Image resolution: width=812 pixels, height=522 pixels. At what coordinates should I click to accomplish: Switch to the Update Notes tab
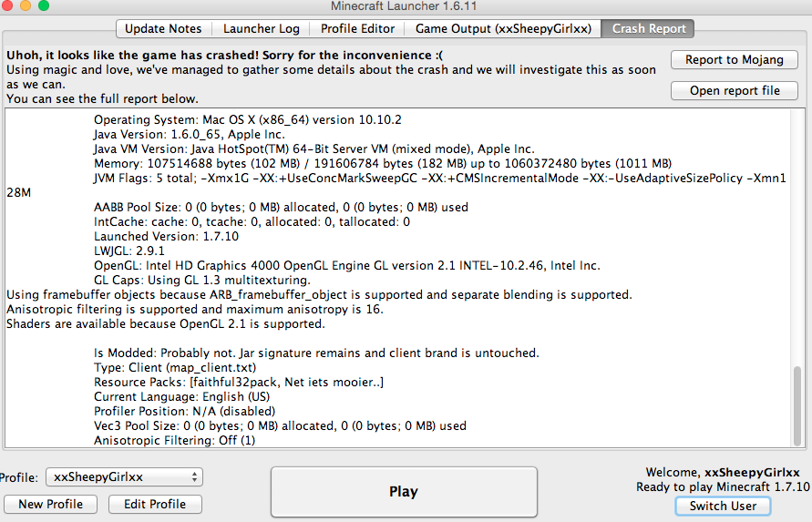pos(164,28)
